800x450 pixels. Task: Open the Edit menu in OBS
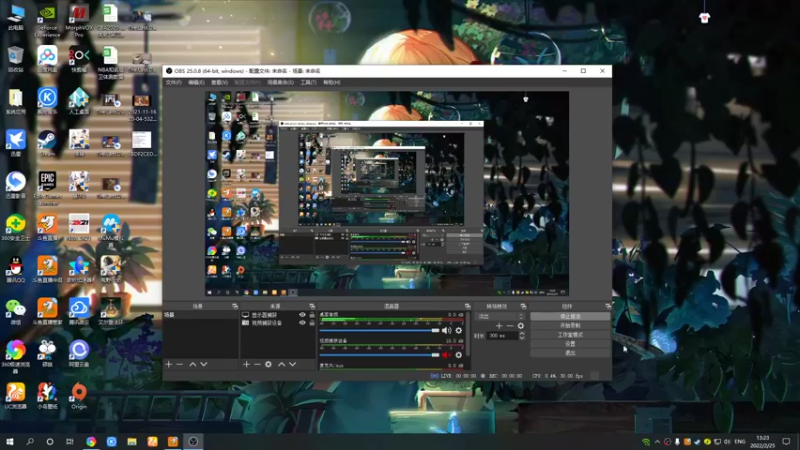[196, 82]
